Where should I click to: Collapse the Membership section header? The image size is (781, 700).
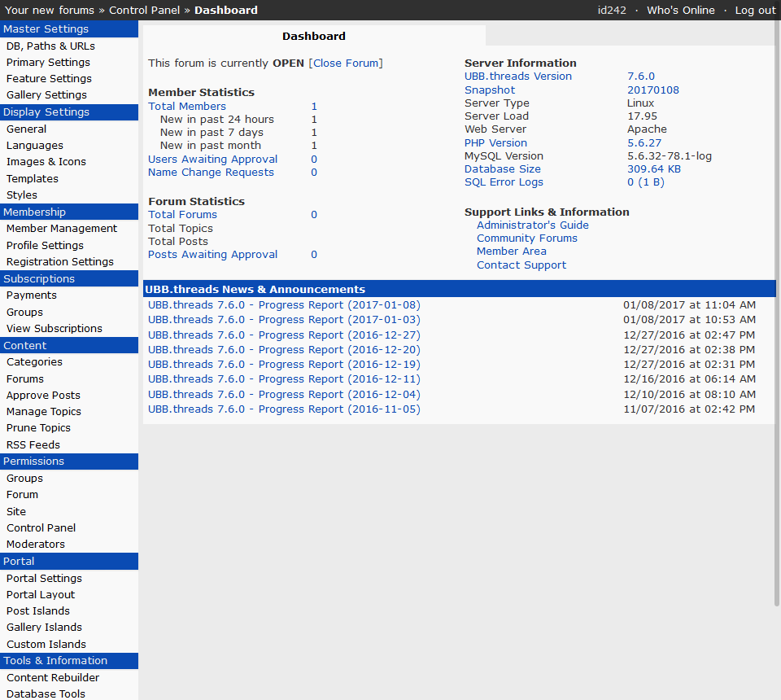(x=69, y=212)
